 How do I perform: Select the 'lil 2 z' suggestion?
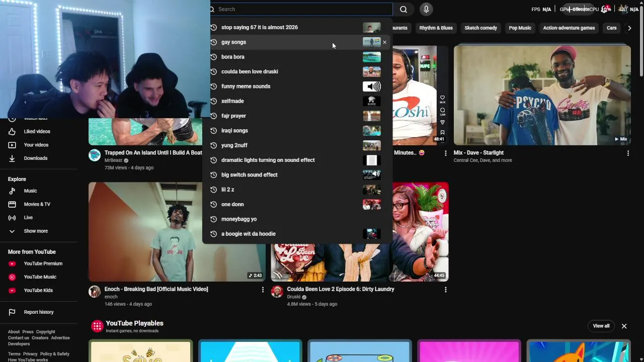pyautogui.click(x=297, y=190)
